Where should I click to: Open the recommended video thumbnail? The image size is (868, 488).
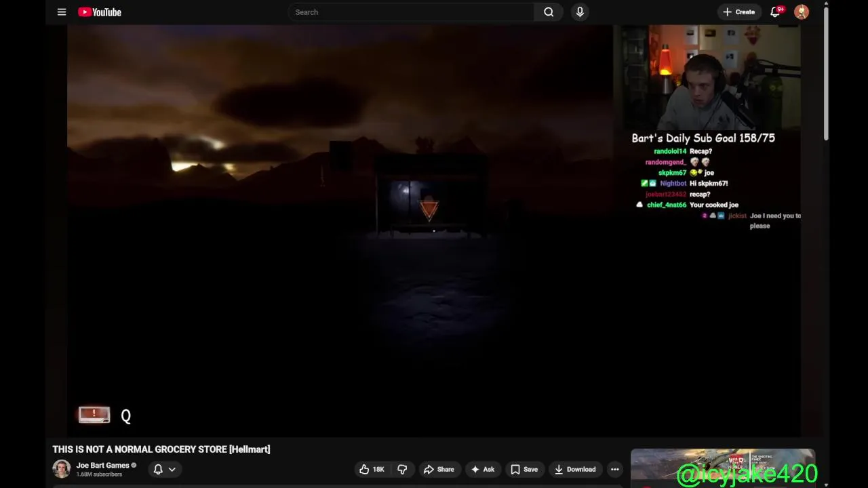click(723, 468)
